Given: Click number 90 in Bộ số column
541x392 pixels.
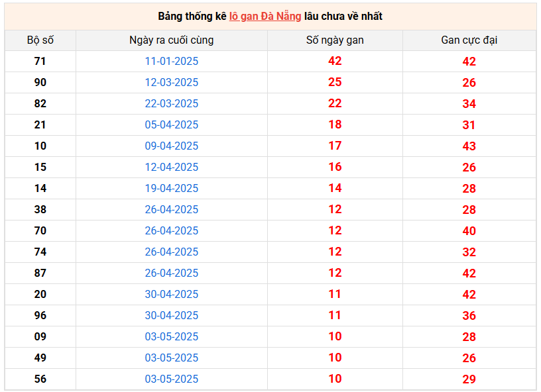Looking at the screenshot, I should click(x=40, y=82).
